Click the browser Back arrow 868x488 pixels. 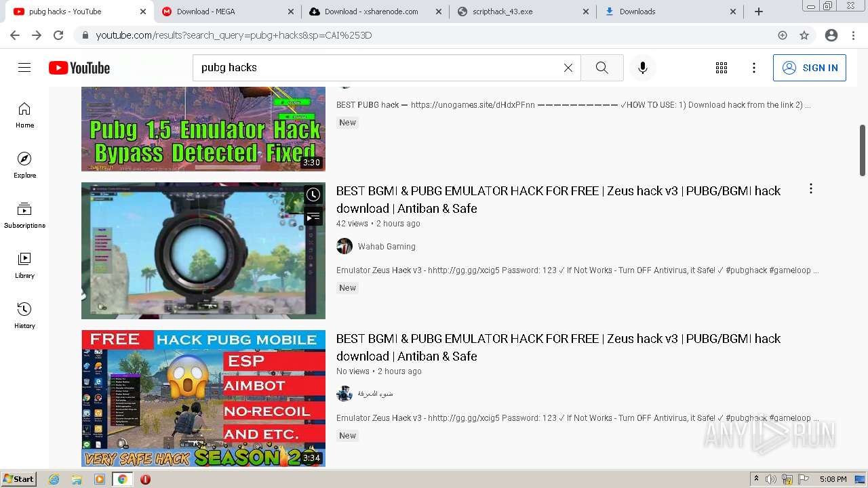[15, 35]
